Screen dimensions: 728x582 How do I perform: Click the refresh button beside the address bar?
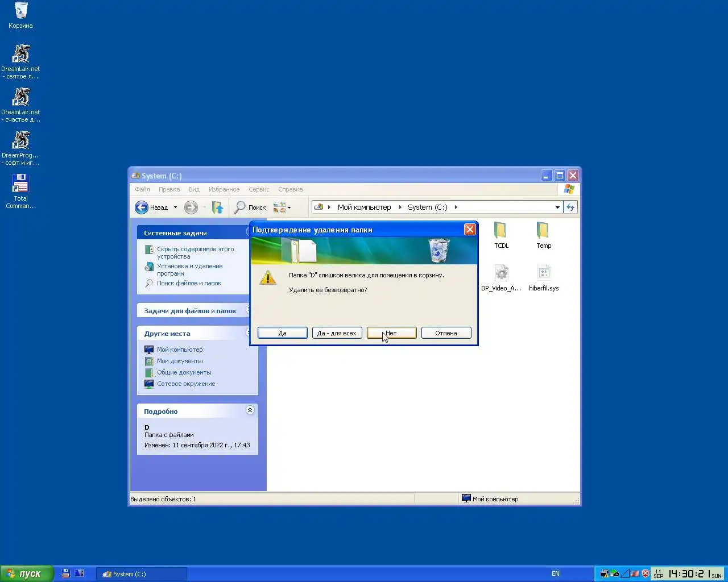570,207
